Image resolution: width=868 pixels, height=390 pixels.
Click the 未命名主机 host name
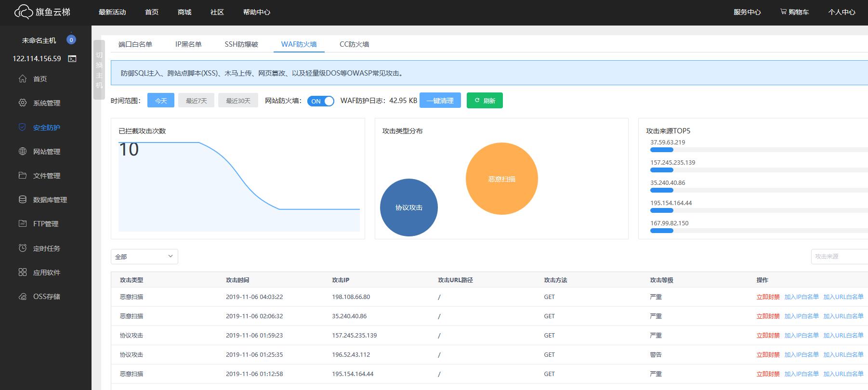(x=39, y=40)
